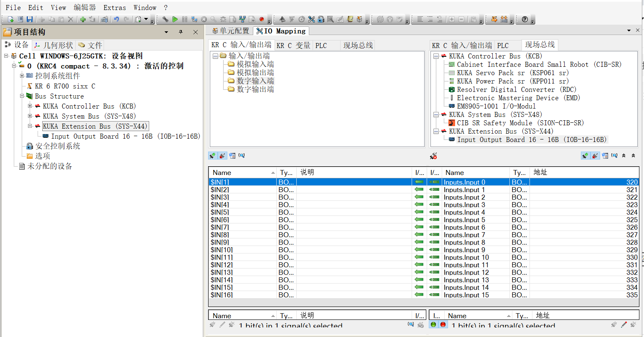This screenshot has height=337, width=644.
Task: Select CIB SR Safety Module (SION-CIB-SR)
Action: [x=520, y=123]
